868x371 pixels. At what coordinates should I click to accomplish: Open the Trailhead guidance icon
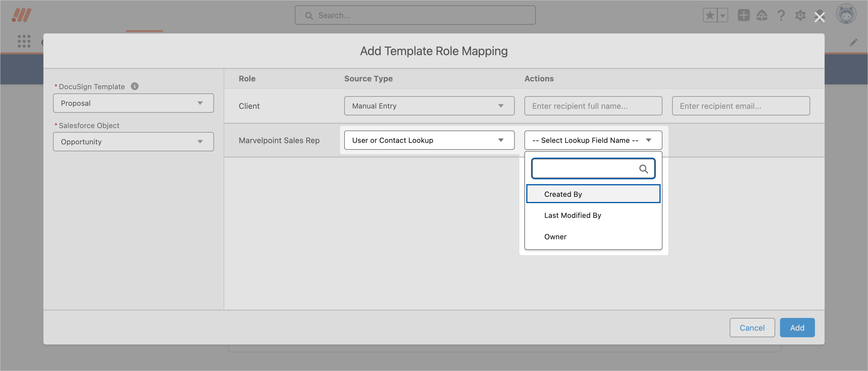pos(762,15)
